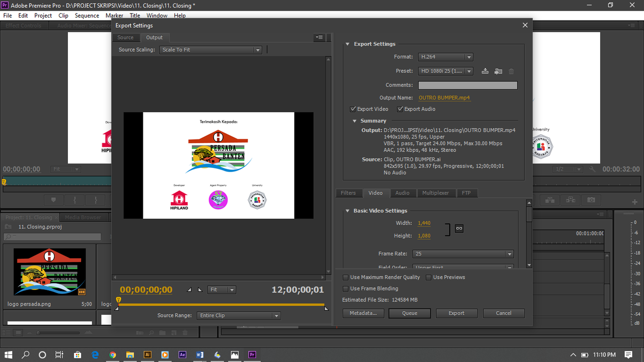Enable the Use Previews checkbox
644x362 pixels.
click(x=429, y=278)
